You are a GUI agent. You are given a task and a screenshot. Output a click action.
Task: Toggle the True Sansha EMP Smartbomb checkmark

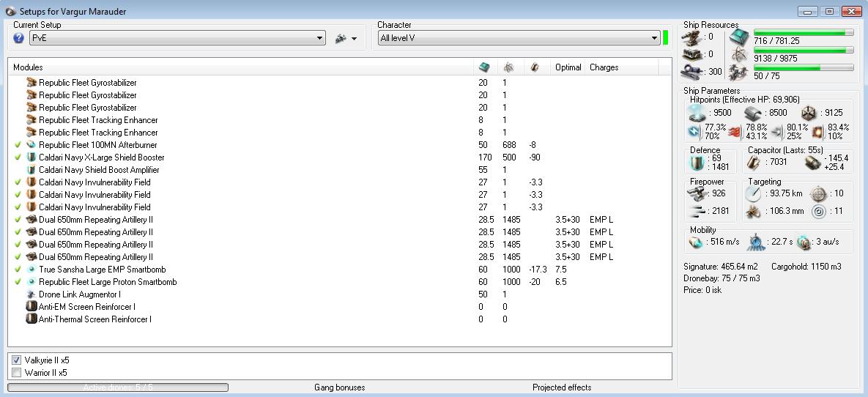tap(19, 269)
